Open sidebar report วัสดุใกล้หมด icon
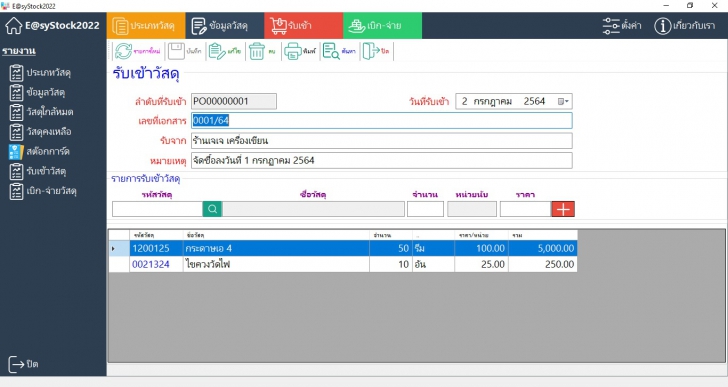Image resolution: width=728 pixels, height=387 pixels. click(x=16, y=112)
